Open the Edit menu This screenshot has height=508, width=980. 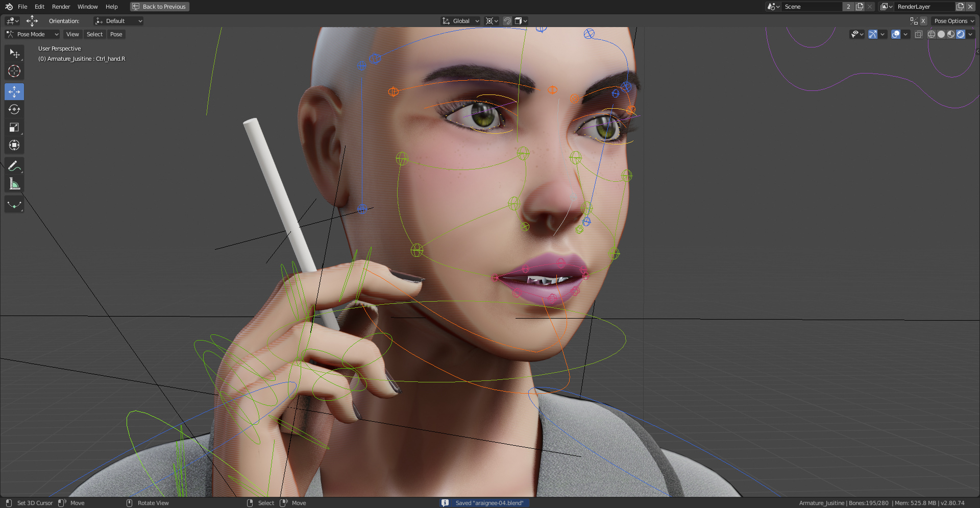click(39, 7)
